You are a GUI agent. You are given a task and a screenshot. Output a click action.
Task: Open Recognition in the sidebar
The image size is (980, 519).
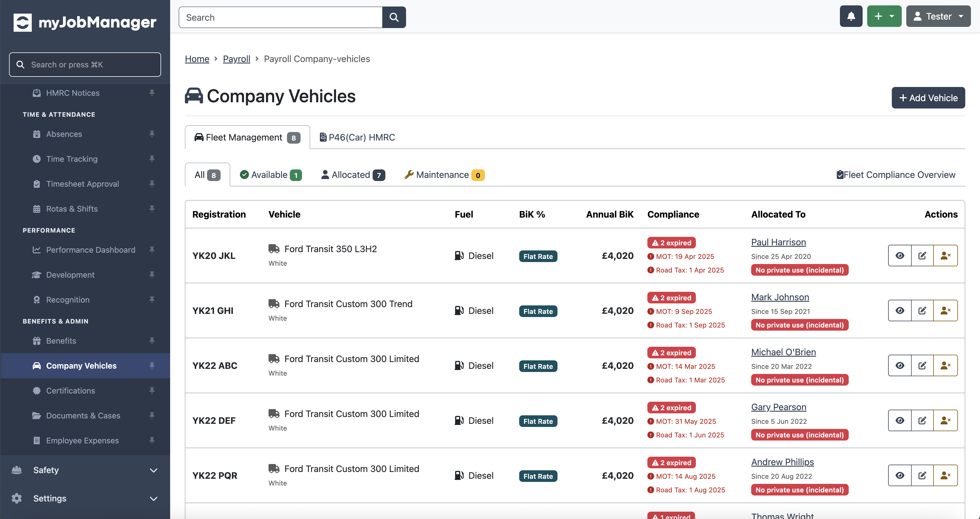click(x=85, y=300)
